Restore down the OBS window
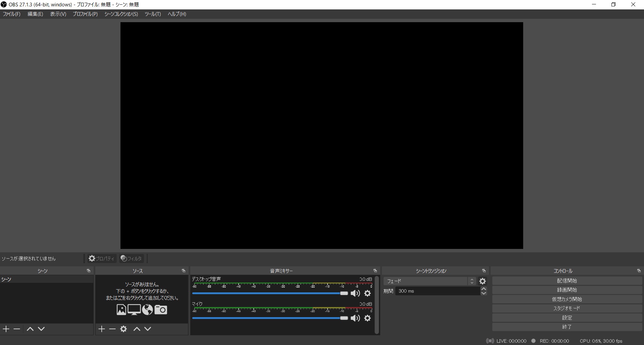644x345 pixels. pyautogui.click(x=613, y=4)
